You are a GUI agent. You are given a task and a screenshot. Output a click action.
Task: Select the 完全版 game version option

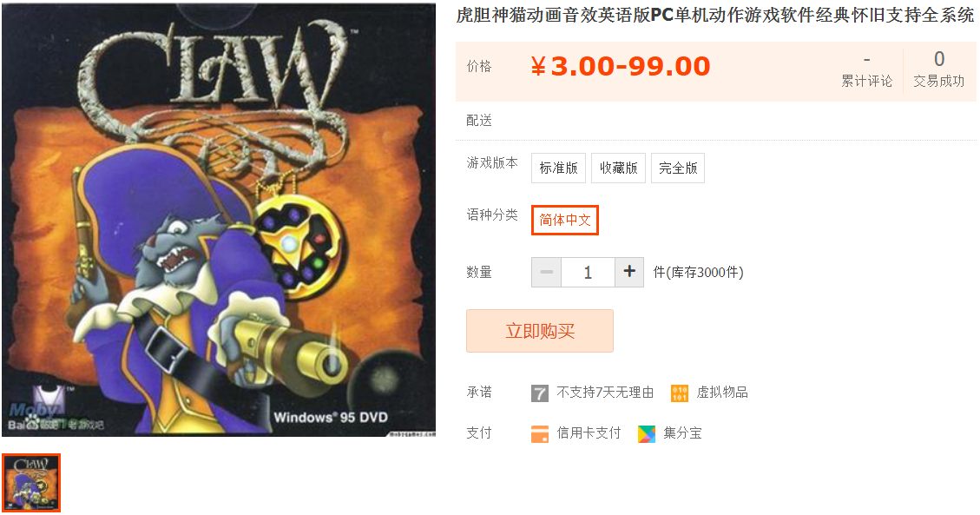678,168
